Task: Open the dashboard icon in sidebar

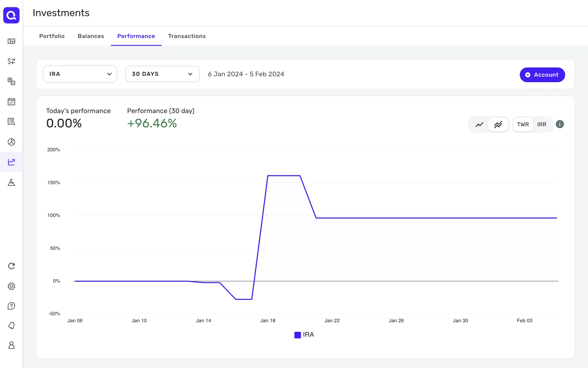Action: [x=11, y=41]
